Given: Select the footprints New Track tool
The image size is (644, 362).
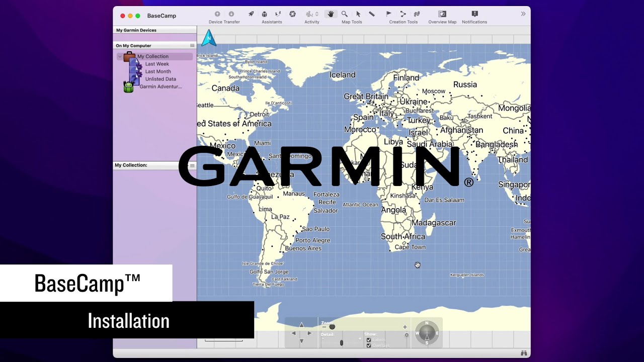Looking at the screenshot, I should coord(417,14).
